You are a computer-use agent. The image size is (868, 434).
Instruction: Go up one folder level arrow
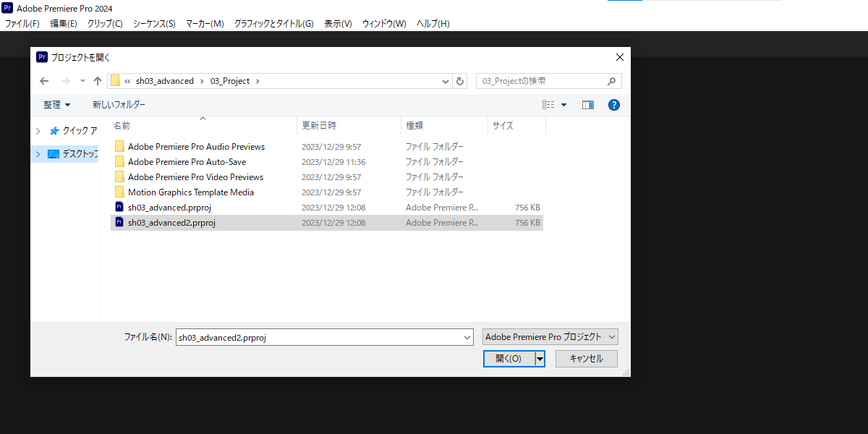(98, 81)
